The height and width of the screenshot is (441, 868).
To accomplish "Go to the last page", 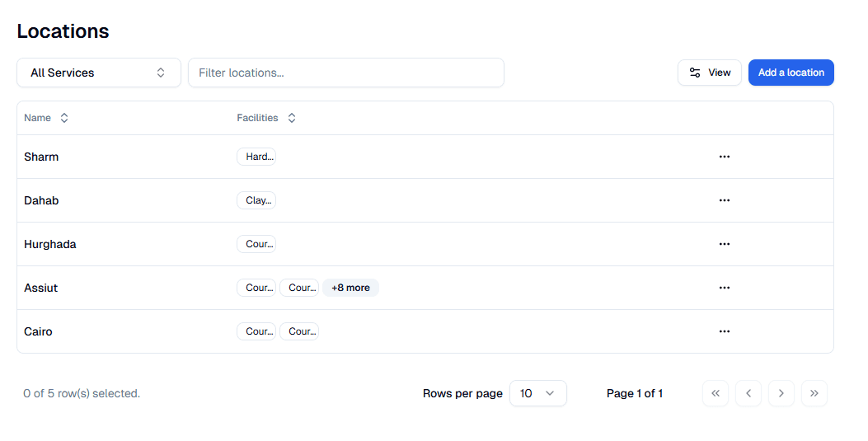I will point(814,393).
